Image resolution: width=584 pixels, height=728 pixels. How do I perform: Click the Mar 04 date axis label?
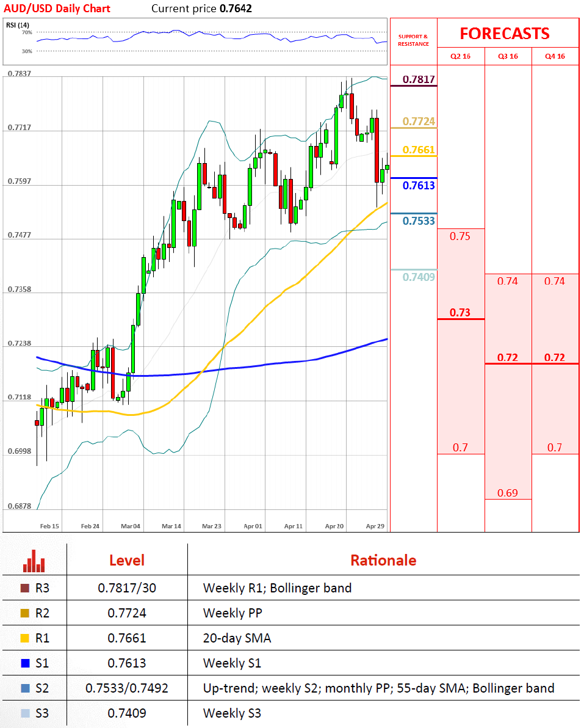pyautogui.click(x=131, y=526)
